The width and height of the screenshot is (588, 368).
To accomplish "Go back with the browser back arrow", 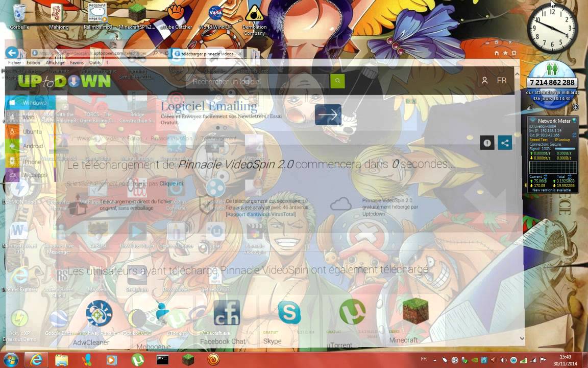I will click(x=12, y=53).
